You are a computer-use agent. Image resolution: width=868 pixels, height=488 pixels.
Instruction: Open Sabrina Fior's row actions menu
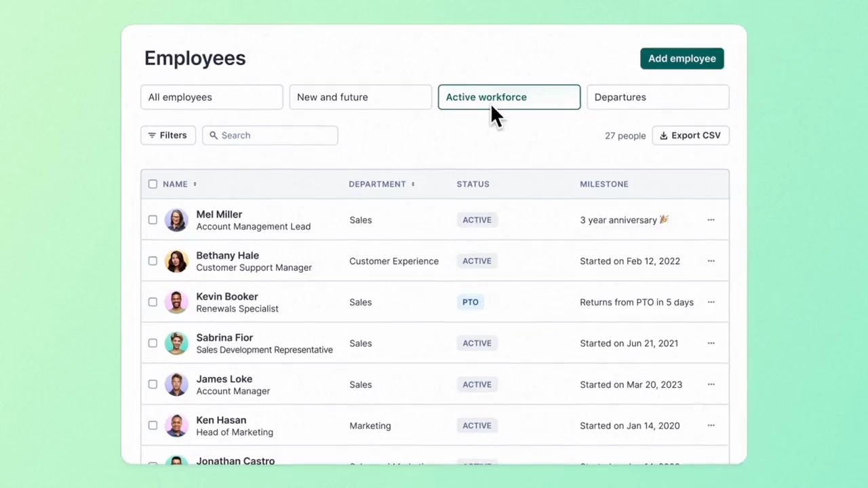711,343
